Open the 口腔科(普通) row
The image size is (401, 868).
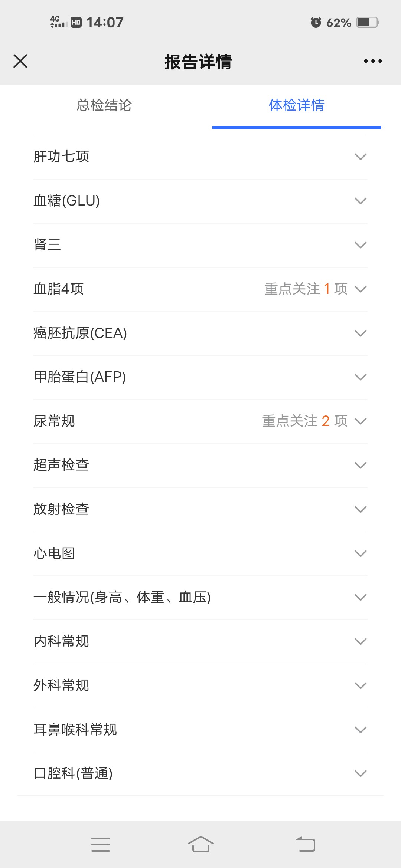73,774
